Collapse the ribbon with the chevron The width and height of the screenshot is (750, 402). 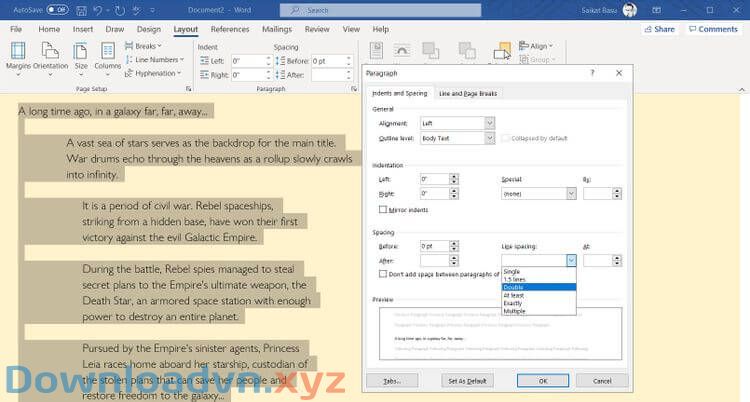[741, 89]
